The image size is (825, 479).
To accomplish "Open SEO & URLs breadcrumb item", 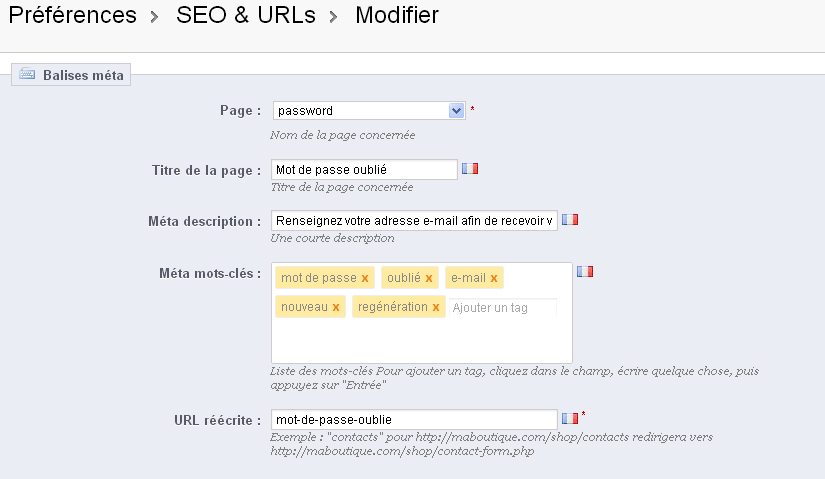I will click(246, 15).
